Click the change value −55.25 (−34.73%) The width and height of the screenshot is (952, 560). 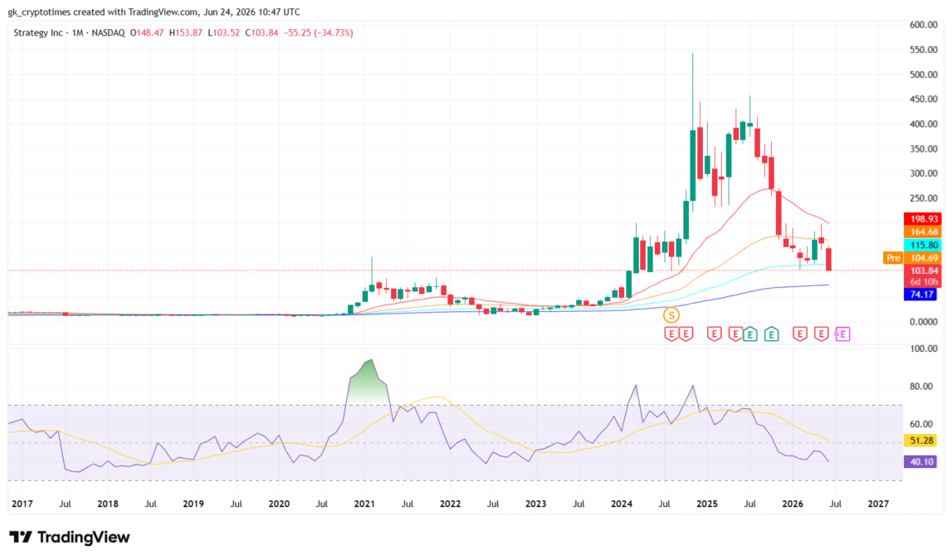pyautogui.click(x=318, y=32)
